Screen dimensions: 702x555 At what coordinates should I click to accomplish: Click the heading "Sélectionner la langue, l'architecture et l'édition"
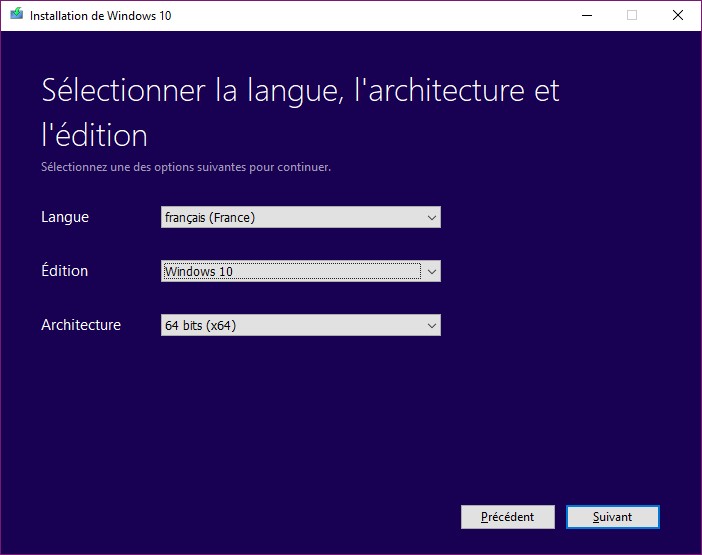[x=300, y=112]
